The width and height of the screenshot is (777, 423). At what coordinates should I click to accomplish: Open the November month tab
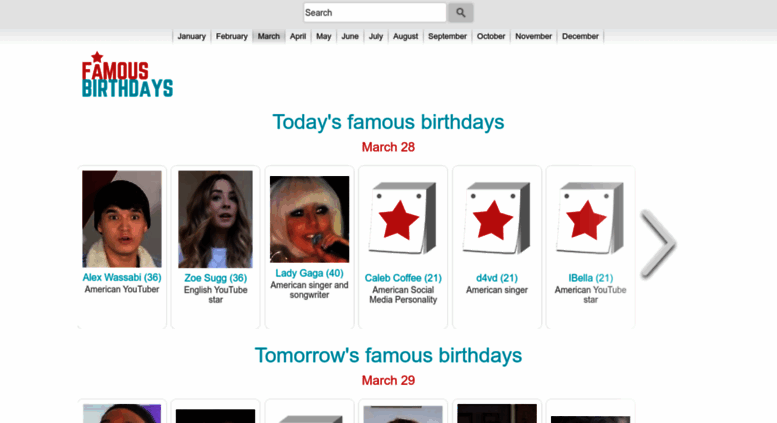[533, 36]
